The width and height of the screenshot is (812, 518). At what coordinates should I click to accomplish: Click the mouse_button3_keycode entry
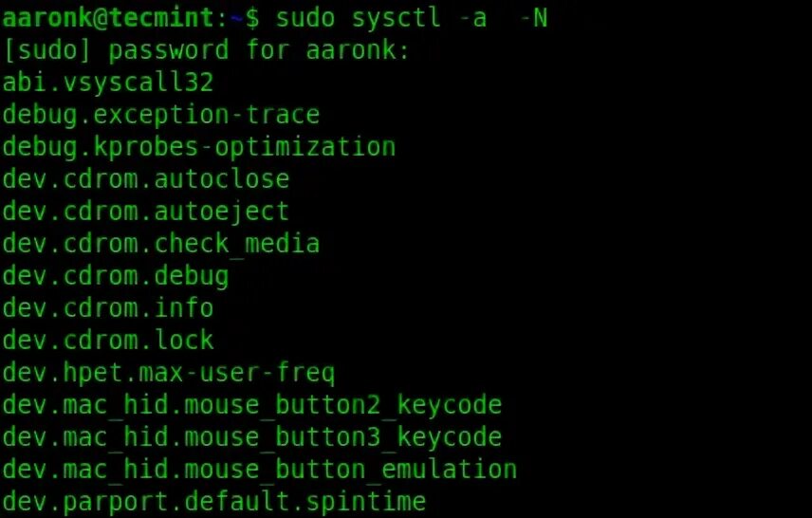coord(251,437)
